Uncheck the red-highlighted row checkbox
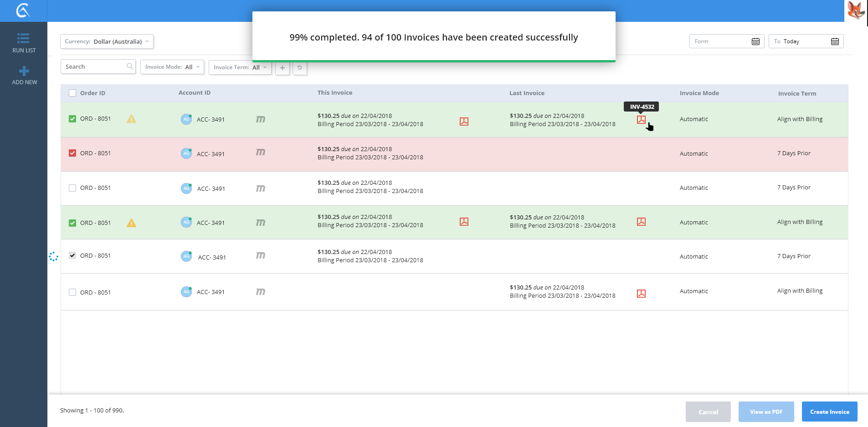868x427 pixels. click(x=72, y=153)
